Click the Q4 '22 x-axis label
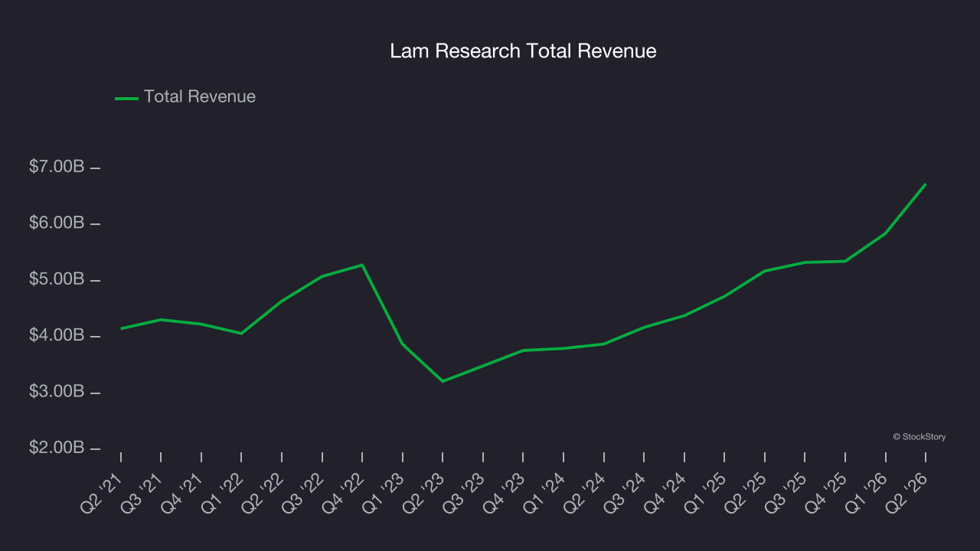 click(x=344, y=492)
